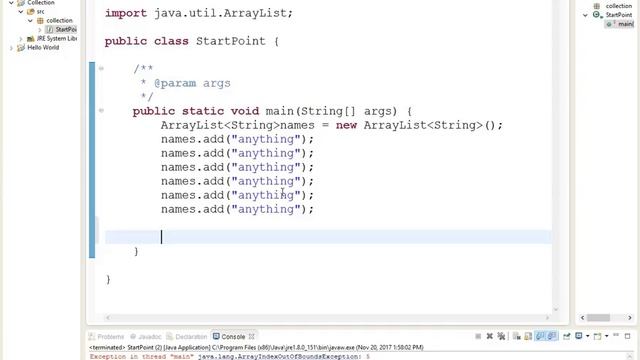Fold the Javadoc comment block in editor
The height and width of the screenshot is (360, 640).
(x=101, y=68)
